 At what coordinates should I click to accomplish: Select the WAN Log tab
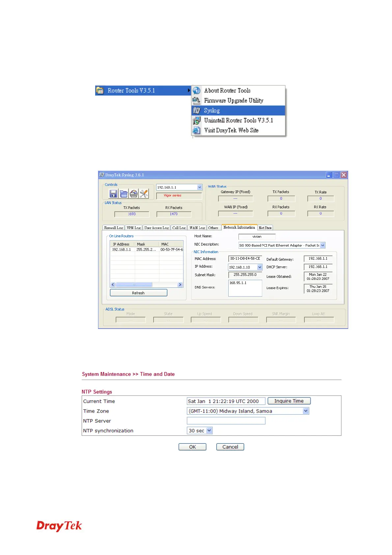point(197,228)
